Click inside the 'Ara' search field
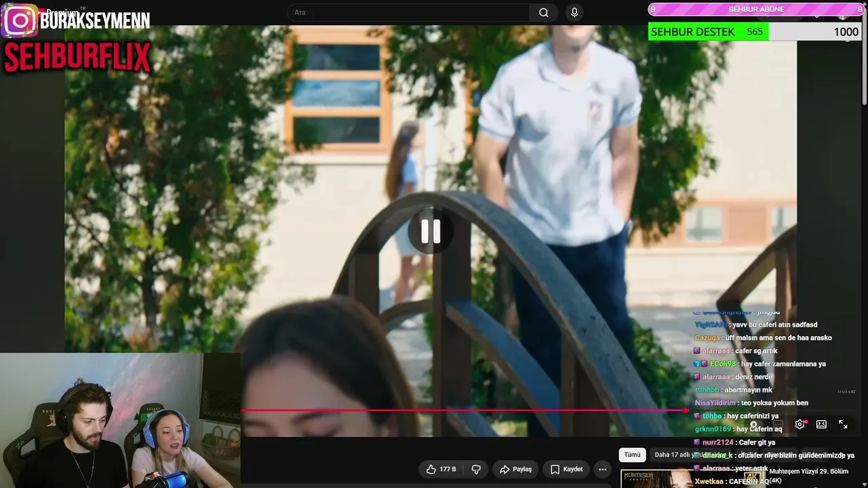 pos(408,13)
